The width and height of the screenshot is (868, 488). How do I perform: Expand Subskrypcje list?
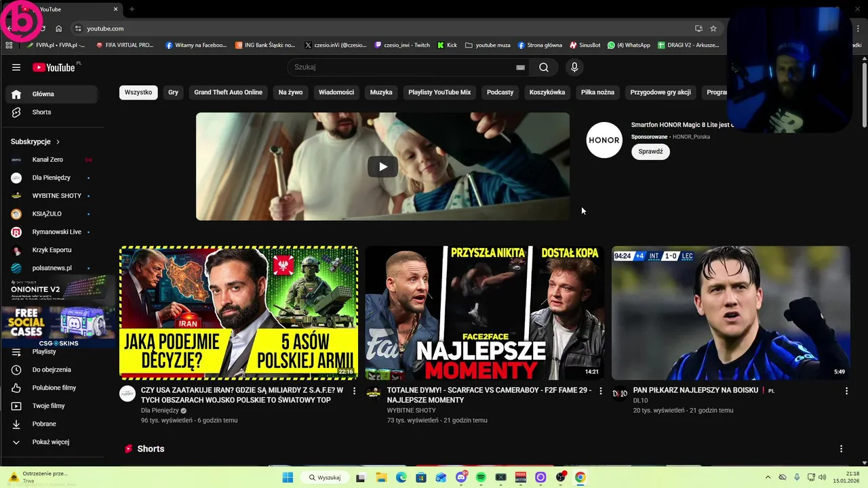coord(36,142)
